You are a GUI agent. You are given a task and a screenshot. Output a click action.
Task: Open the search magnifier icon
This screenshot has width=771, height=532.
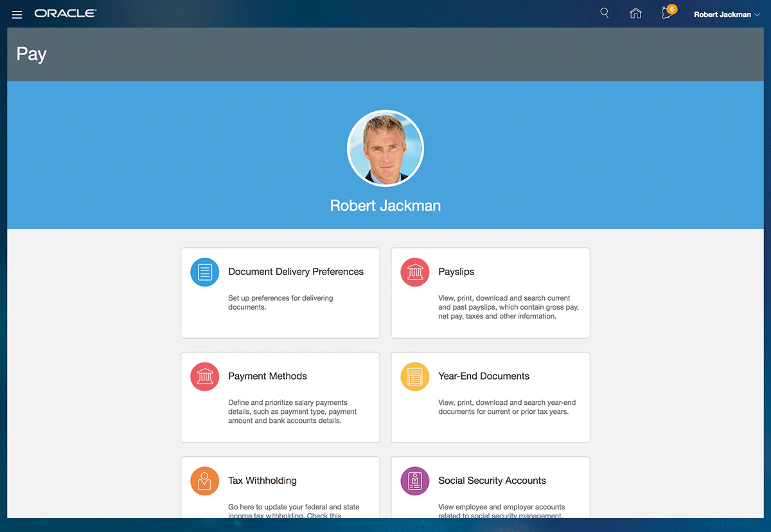(x=604, y=13)
